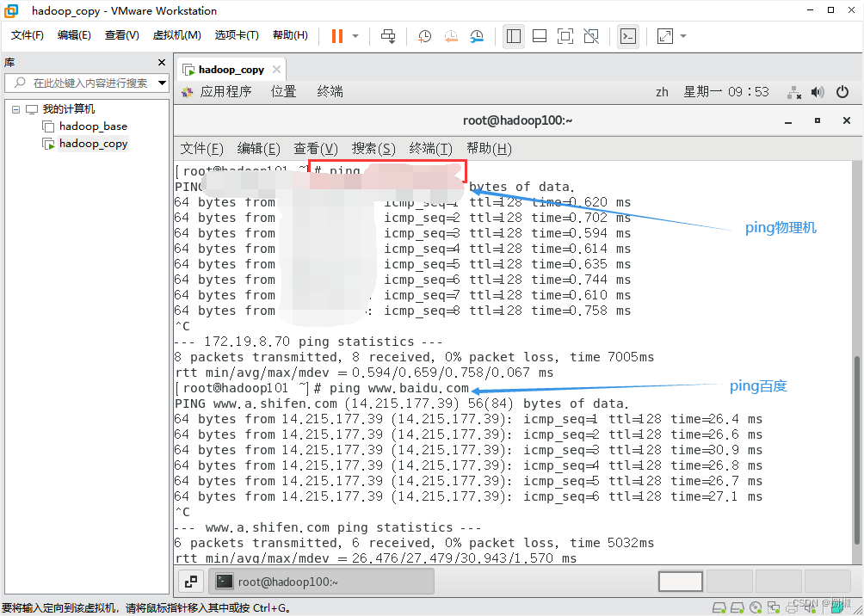864x616 pixels.
Task: Open VMware 编辑(E) menu
Action: tap(74, 35)
